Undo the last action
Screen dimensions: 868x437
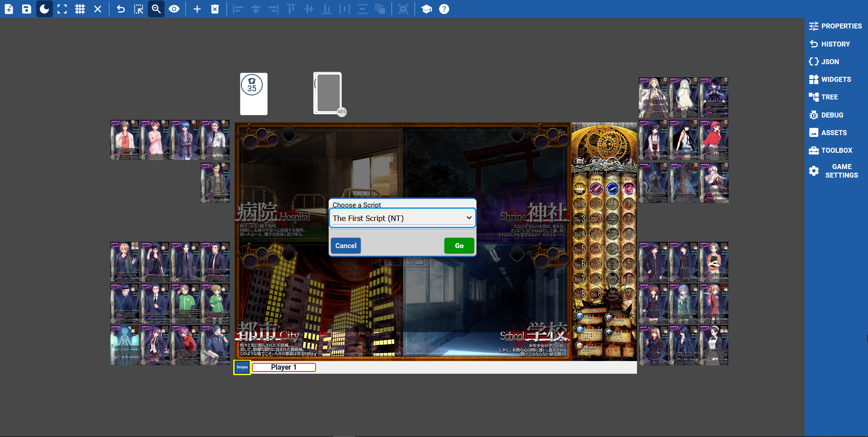tap(121, 9)
